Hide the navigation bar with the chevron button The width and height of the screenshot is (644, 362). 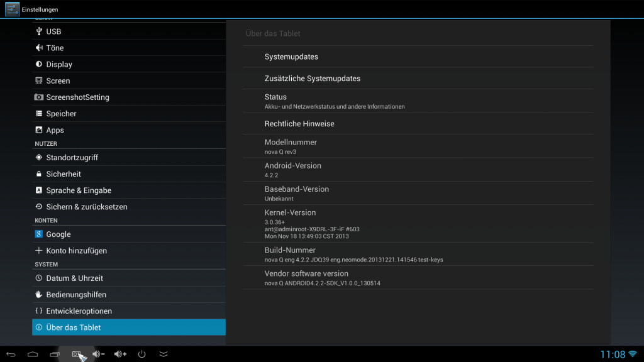coord(164,354)
